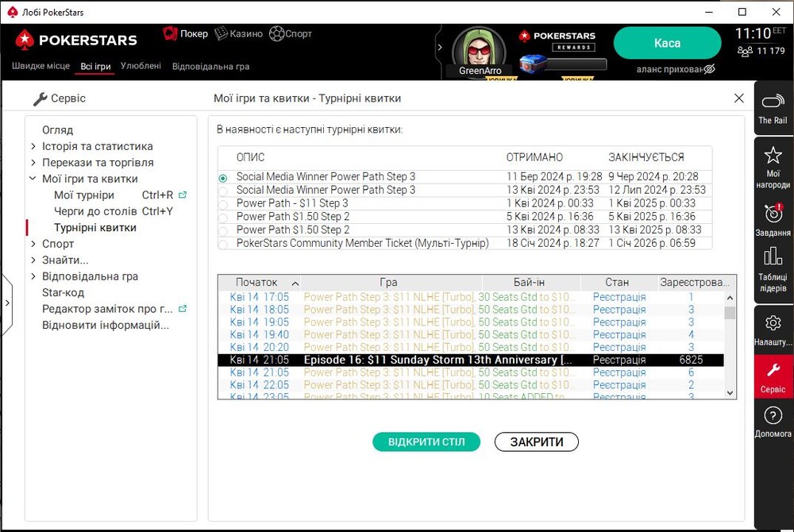794x532 pixels.
Task: Open Черги до столів entry
Action: pos(95,211)
